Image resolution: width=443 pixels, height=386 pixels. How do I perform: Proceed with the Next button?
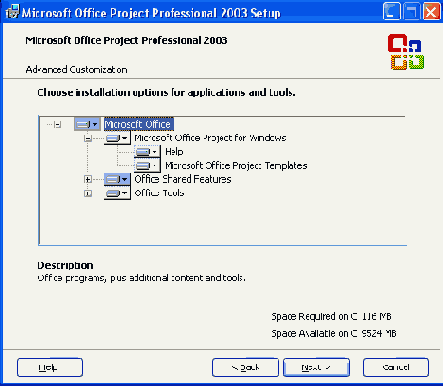[316, 367]
